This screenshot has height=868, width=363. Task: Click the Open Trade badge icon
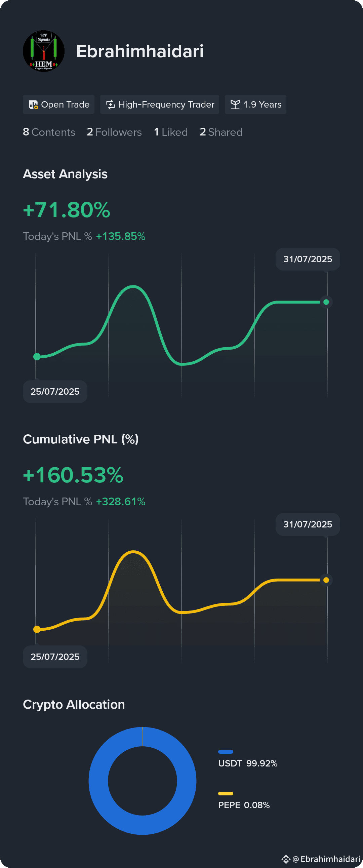point(33,105)
